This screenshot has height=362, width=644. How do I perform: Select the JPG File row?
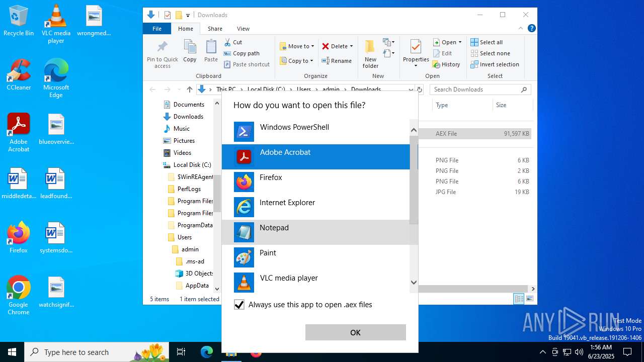(475, 192)
